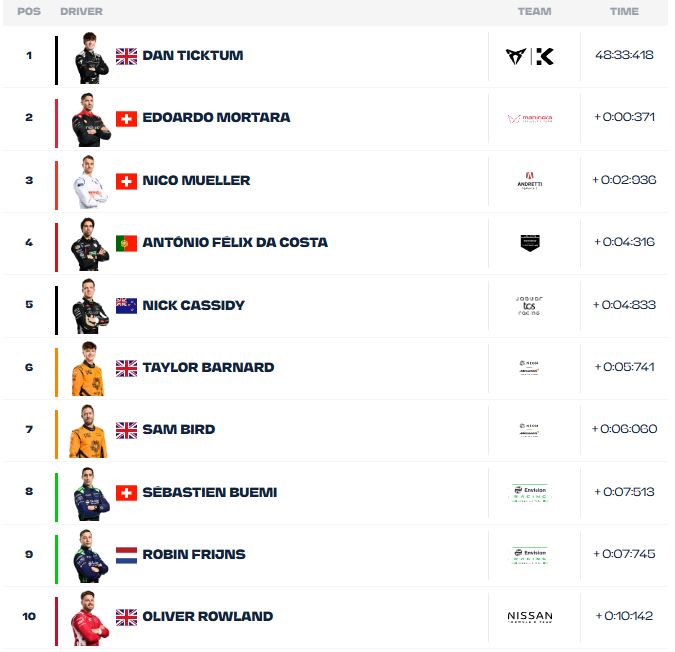The height and width of the screenshot is (652, 675).
Task: Click the Nissan team logo
Action: click(529, 617)
